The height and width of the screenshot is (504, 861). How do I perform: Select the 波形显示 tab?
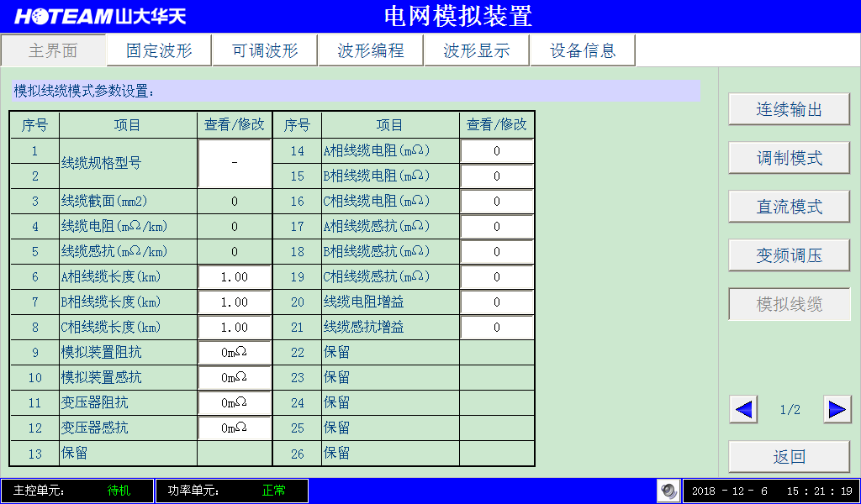[477, 50]
